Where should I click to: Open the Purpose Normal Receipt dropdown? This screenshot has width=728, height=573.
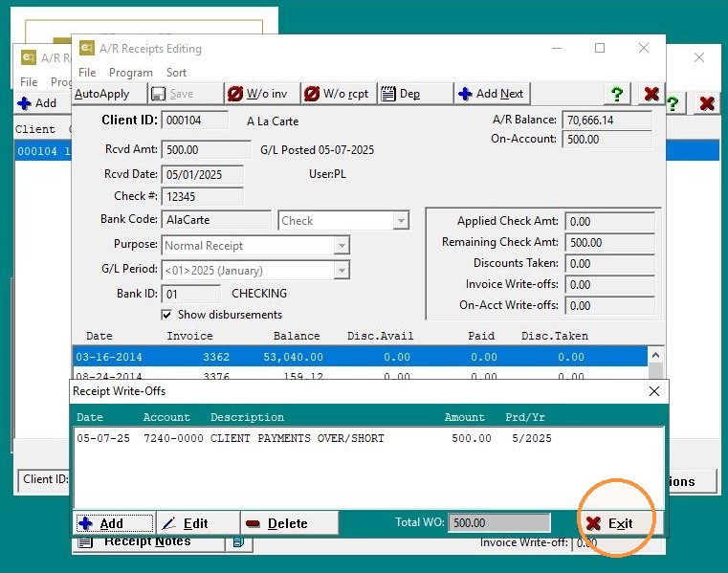click(342, 245)
